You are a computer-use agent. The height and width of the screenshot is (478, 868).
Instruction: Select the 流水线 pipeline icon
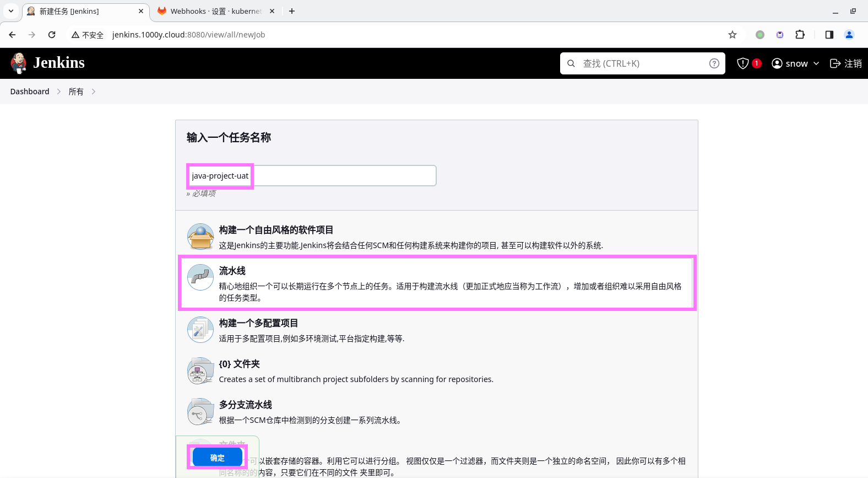[200, 277]
